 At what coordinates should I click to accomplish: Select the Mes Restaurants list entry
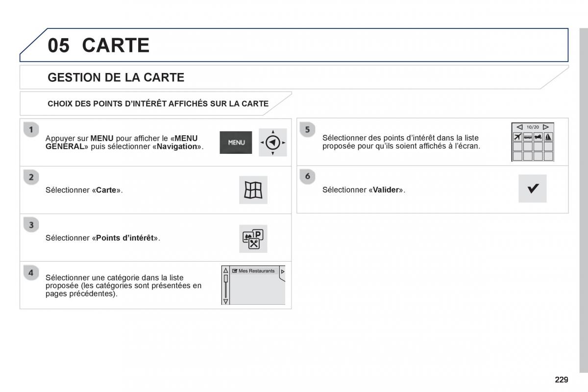tap(254, 271)
